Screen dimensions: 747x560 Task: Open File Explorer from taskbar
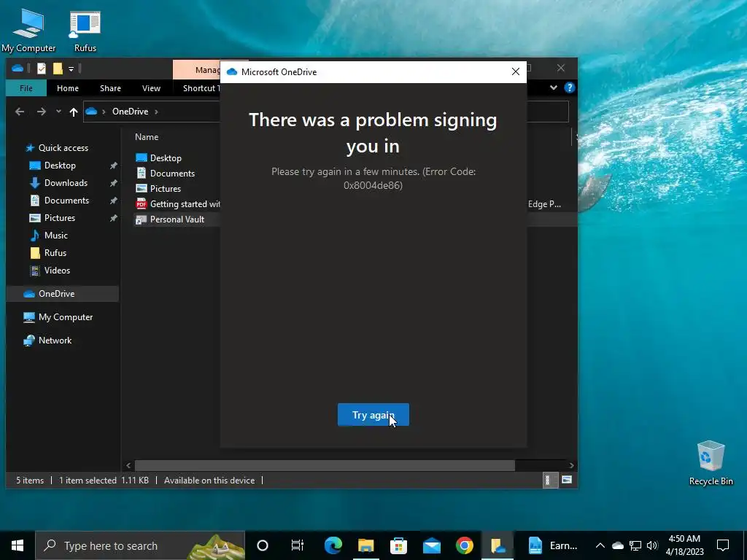(366, 545)
